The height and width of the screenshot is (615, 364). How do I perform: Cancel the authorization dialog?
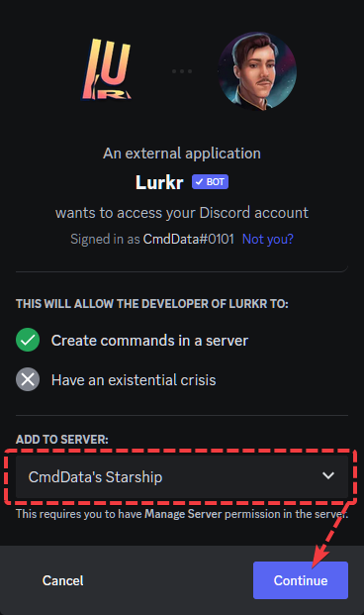[62, 580]
